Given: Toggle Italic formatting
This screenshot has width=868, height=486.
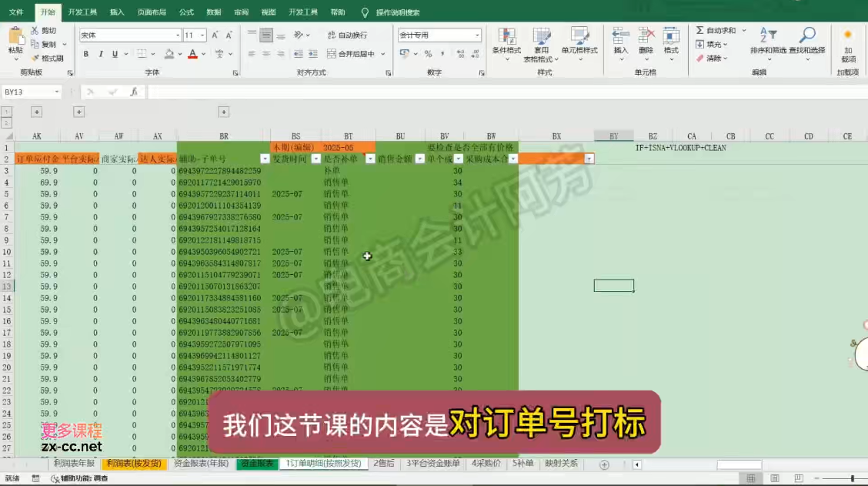Looking at the screenshot, I should click(101, 54).
